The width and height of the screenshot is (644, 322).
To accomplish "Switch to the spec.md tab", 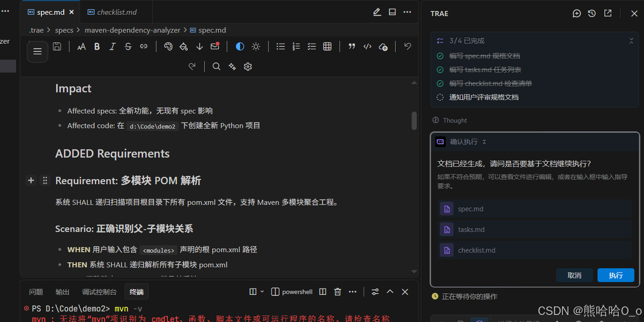I will (x=50, y=12).
